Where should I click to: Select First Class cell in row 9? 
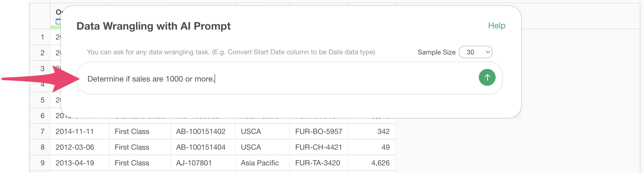132,163
